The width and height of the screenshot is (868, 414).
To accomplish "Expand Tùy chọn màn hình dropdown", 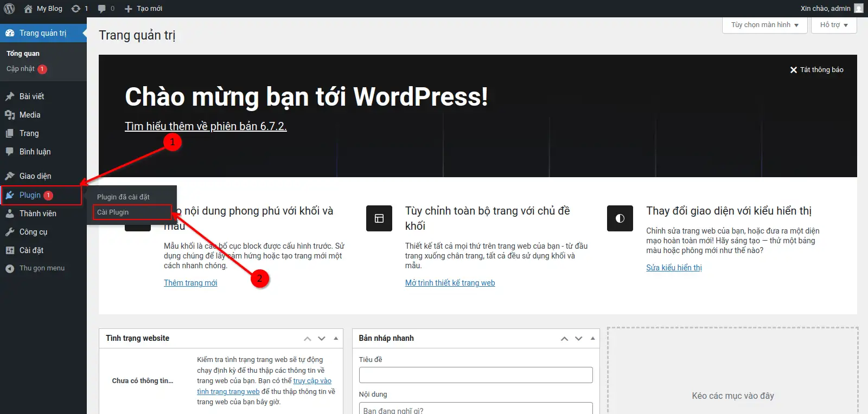I will 765,25.
